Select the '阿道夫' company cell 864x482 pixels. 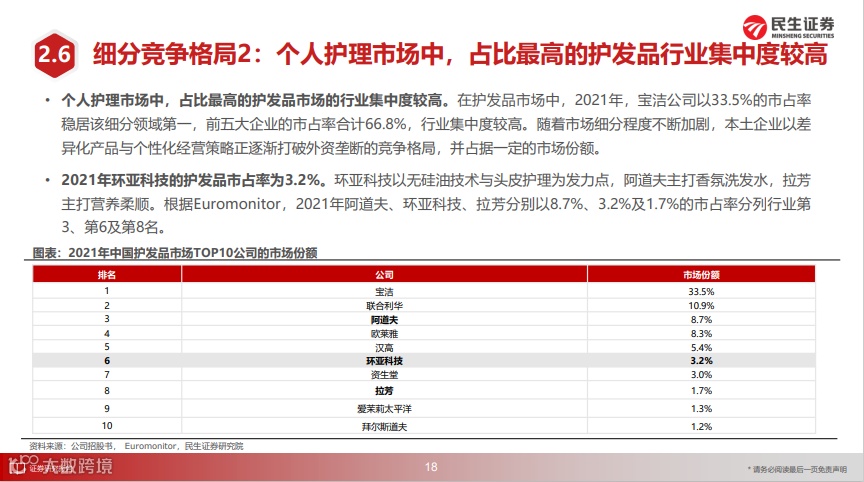384,319
